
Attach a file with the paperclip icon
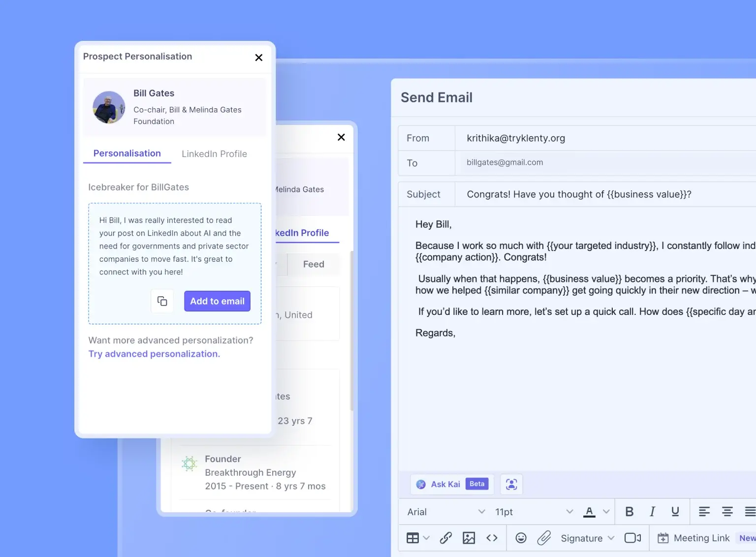pyautogui.click(x=544, y=538)
